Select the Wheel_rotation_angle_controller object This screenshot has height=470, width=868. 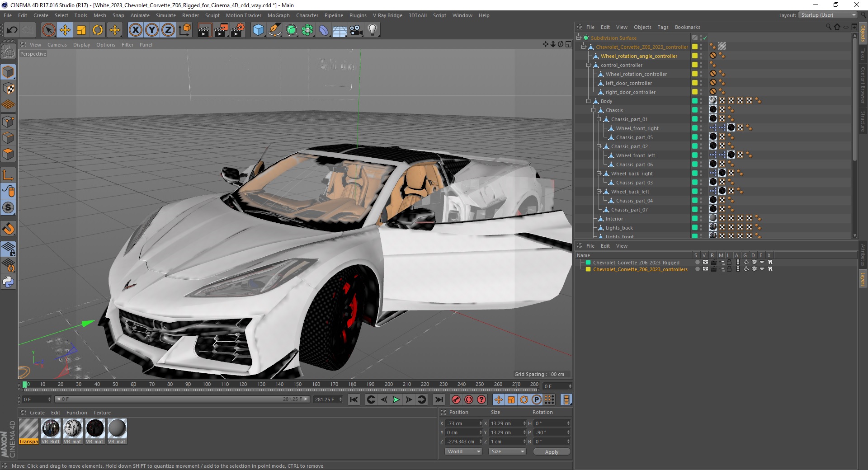click(x=639, y=56)
